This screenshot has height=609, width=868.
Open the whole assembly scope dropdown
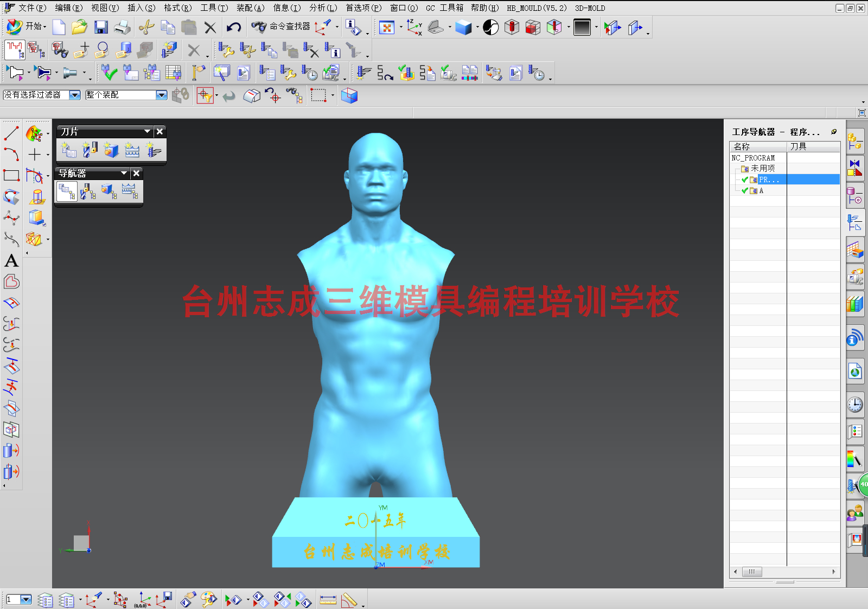tap(161, 95)
